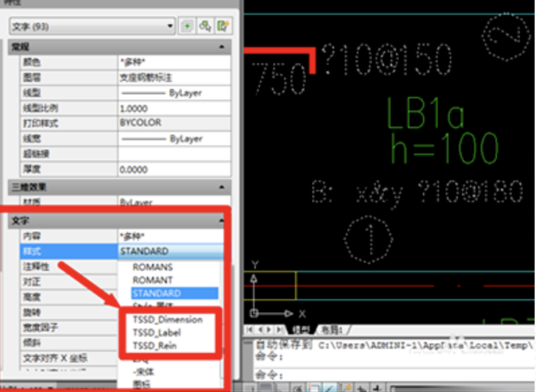Switch to the 布局1 tab
The width and height of the screenshot is (536, 392).
click(332, 330)
